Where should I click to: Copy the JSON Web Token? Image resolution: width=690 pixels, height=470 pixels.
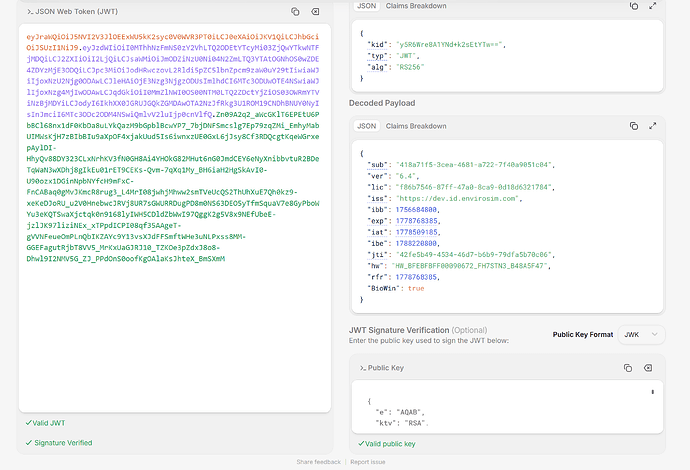[295, 12]
